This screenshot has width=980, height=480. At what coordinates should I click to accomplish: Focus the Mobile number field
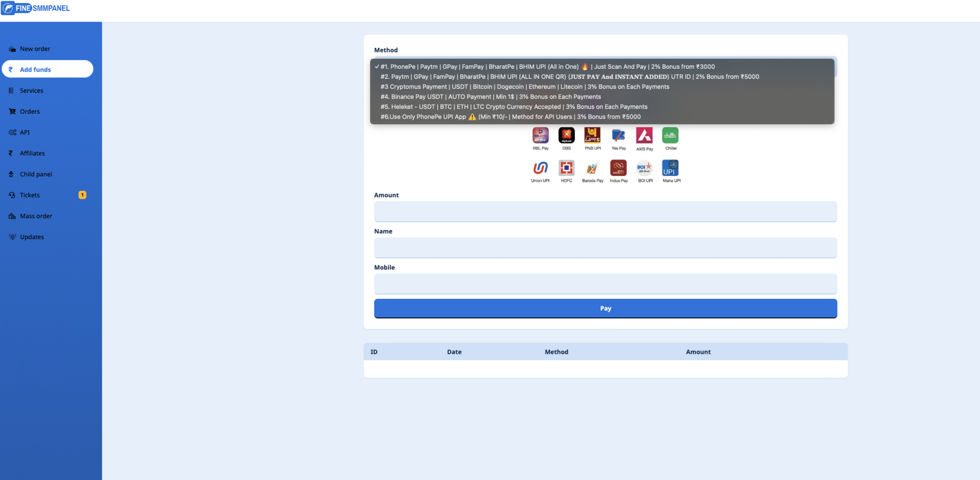[x=605, y=284]
